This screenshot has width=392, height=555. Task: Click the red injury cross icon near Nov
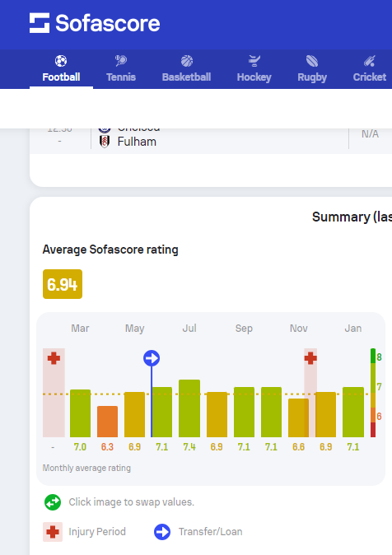point(310,358)
